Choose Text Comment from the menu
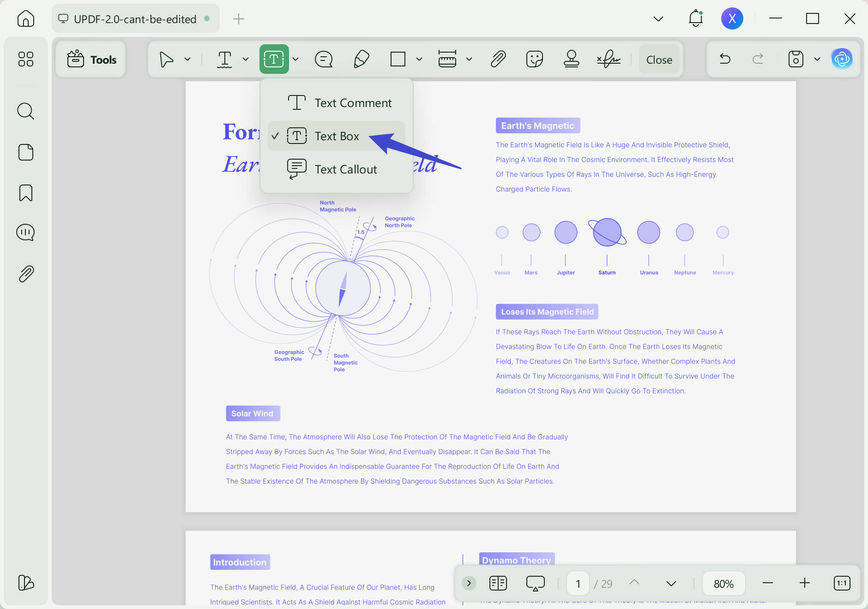 point(337,103)
